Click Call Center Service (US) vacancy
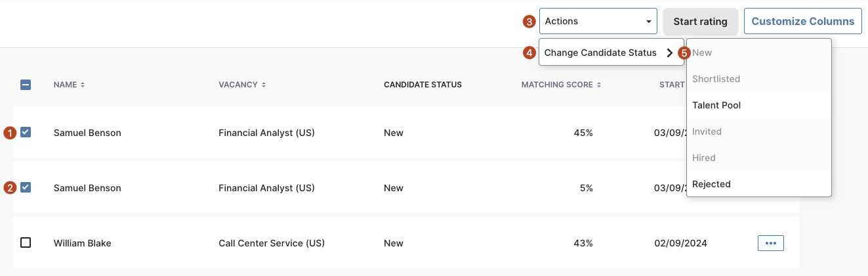868x276 pixels. coord(272,243)
